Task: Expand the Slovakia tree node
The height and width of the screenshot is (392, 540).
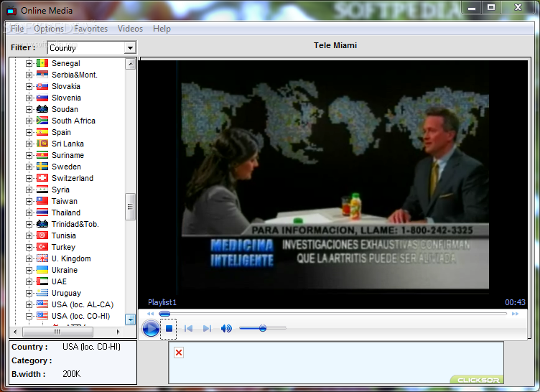Action: tap(29, 86)
